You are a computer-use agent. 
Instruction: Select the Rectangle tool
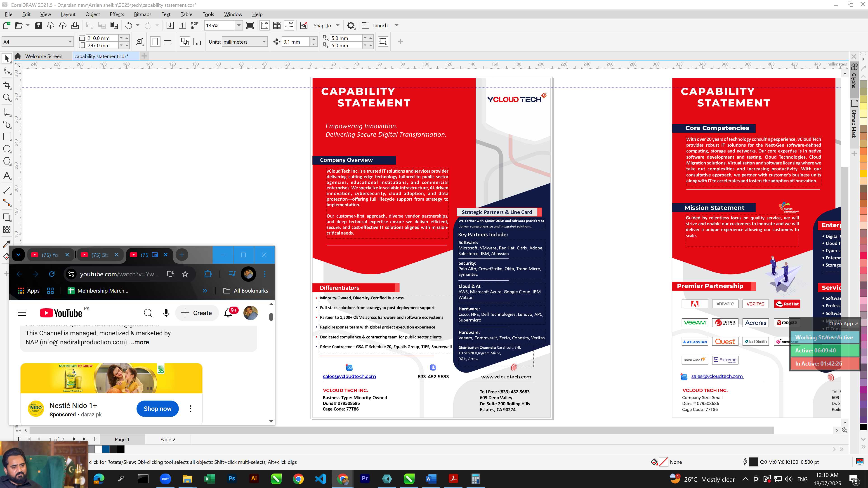click(7, 136)
